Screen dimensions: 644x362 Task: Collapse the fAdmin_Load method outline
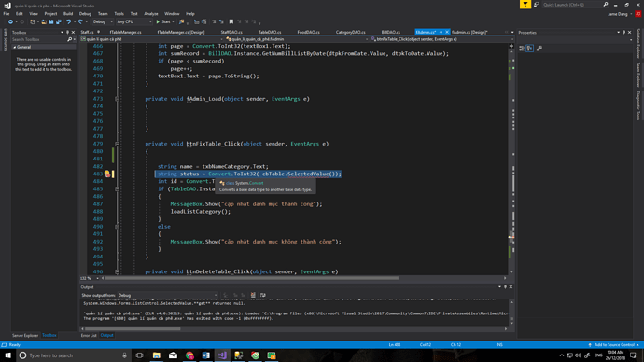tap(117, 99)
